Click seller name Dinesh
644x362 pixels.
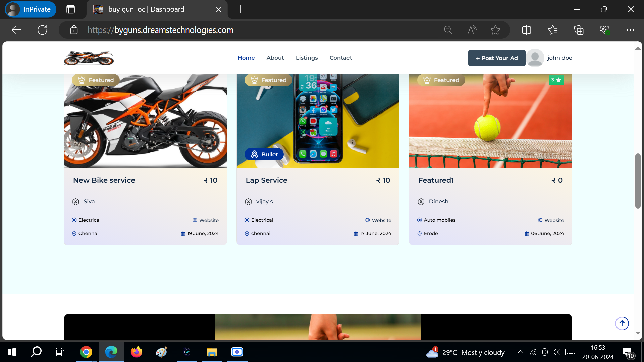(x=438, y=201)
